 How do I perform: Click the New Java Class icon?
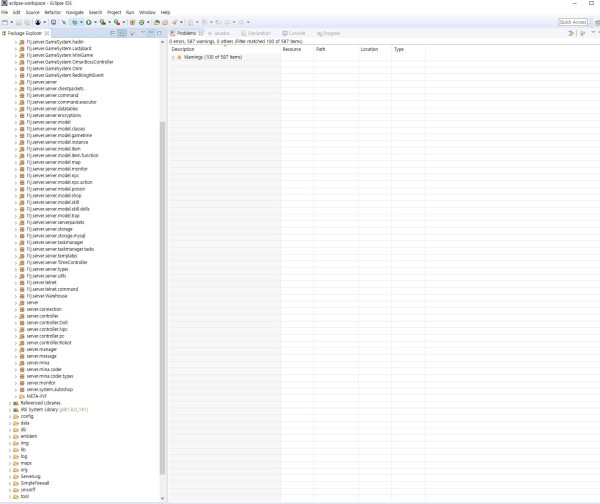142,22
